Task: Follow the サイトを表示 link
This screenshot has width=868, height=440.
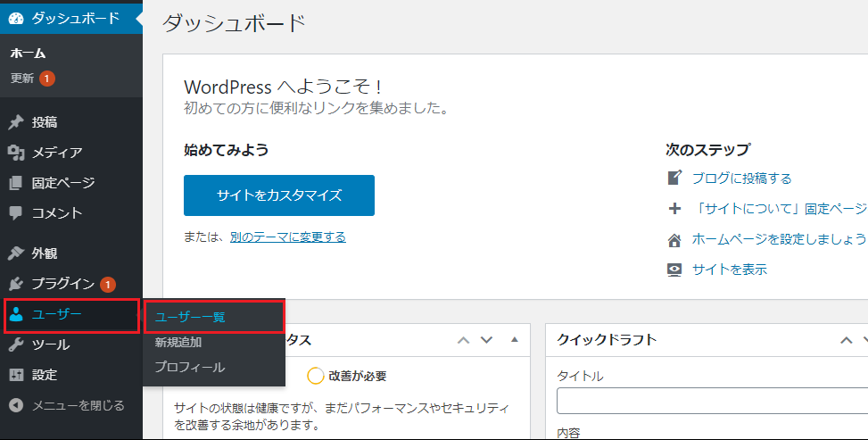Action: click(x=730, y=270)
